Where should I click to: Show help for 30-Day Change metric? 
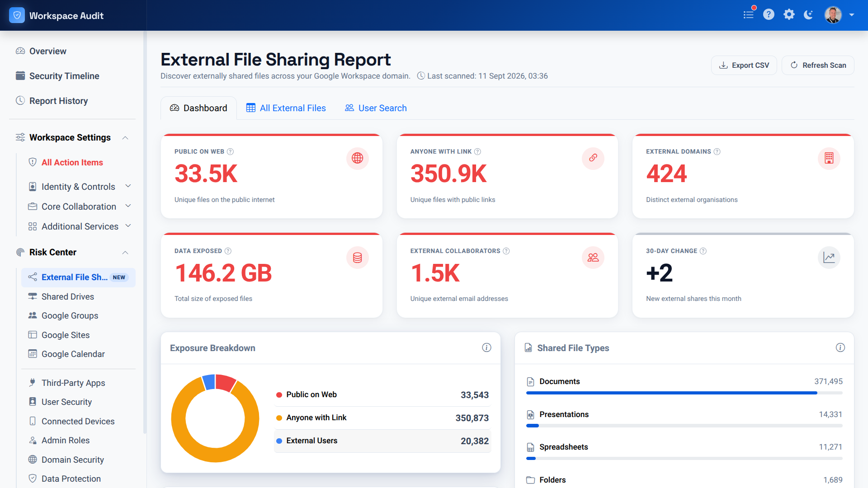[703, 251]
